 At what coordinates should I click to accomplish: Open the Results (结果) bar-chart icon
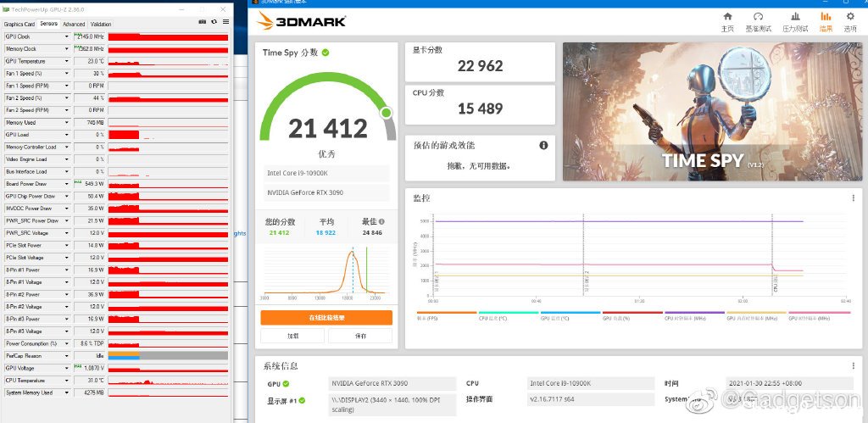(x=826, y=17)
